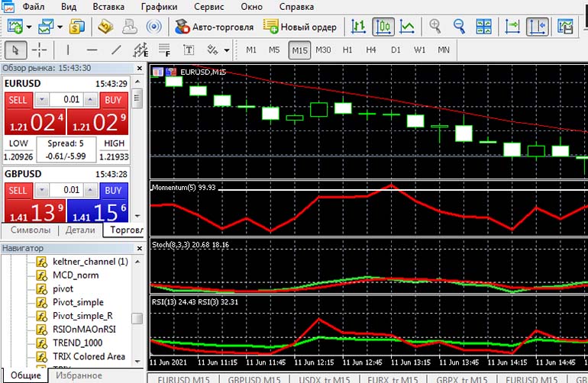Switch to W1 timeframe

point(420,50)
